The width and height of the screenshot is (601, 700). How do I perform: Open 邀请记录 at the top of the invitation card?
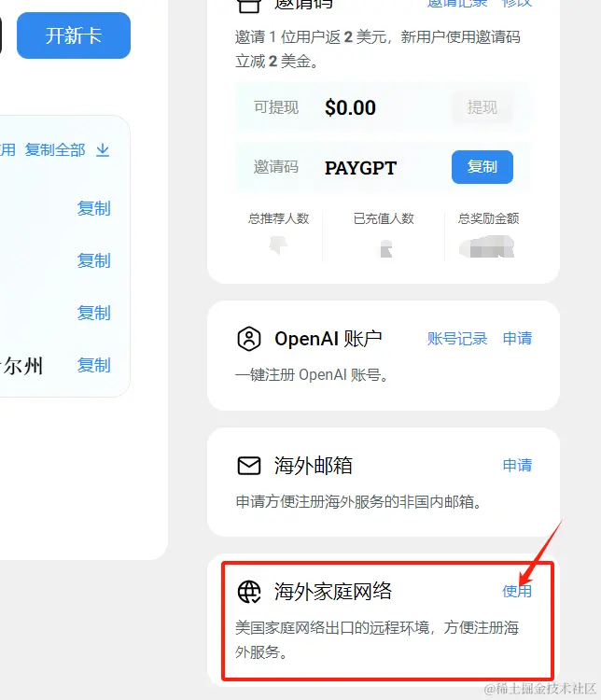tap(457, 4)
